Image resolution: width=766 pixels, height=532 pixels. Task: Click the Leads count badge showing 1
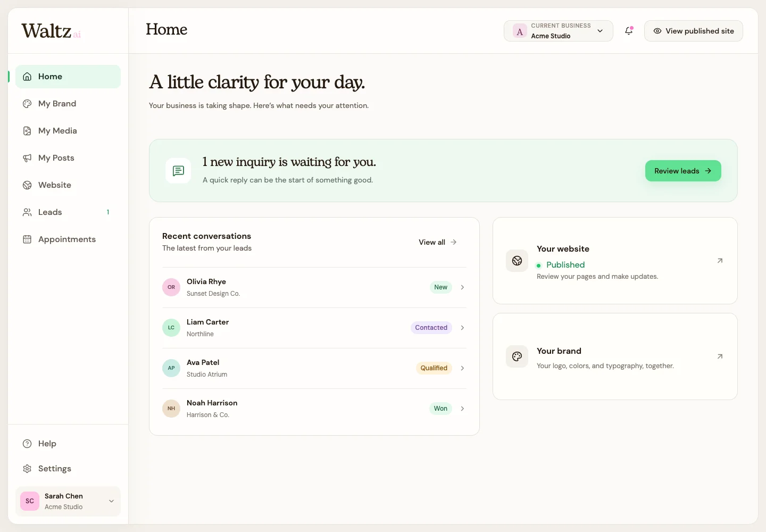108,212
